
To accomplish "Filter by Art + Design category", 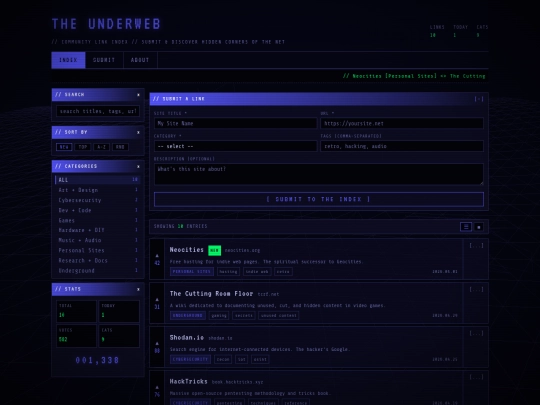I will [x=98, y=190].
